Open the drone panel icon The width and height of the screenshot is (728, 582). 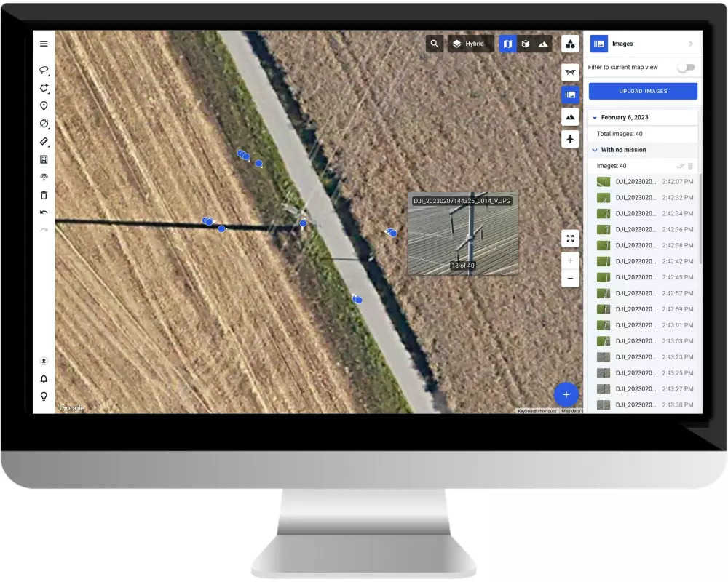click(570, 72)
